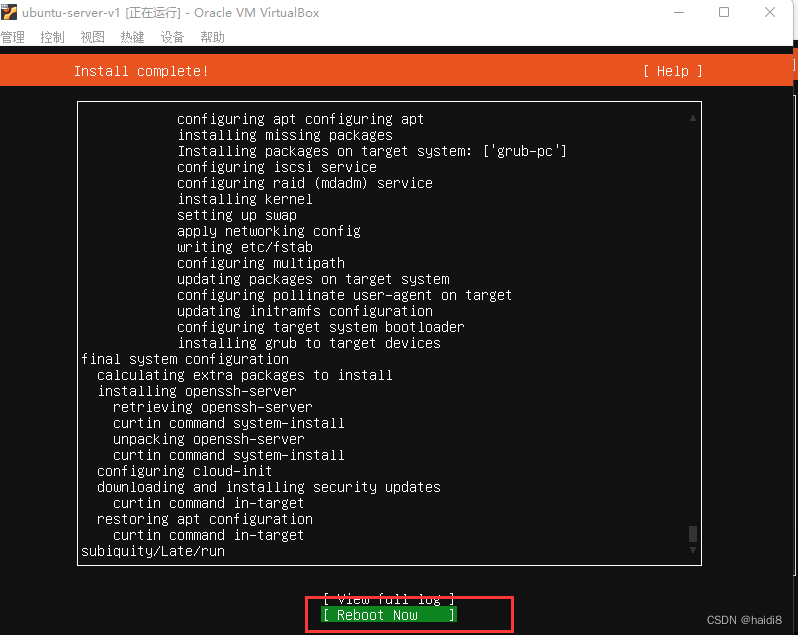This screenshot has width=798, height=635.
Task: Open the 管理 menu
Action: pyautogui.click(x=13, y=37)
